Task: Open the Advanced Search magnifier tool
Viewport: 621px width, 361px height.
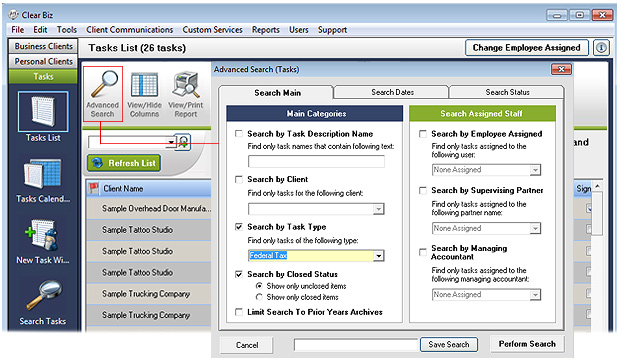Action: (x=103, y=94)
